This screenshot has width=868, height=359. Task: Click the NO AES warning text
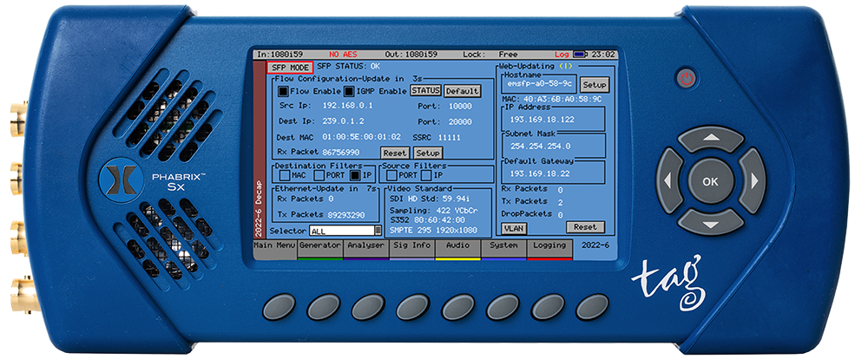343,55
